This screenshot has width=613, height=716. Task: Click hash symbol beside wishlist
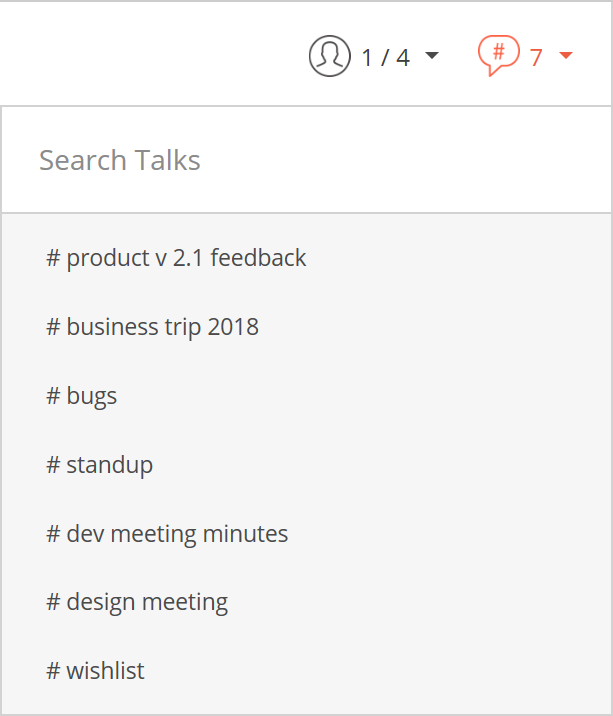(x=53, y=671)
